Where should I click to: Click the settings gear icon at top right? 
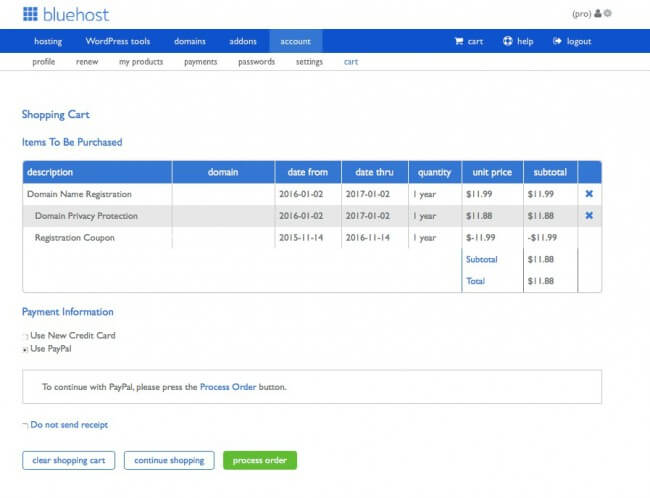click(608, 15)
